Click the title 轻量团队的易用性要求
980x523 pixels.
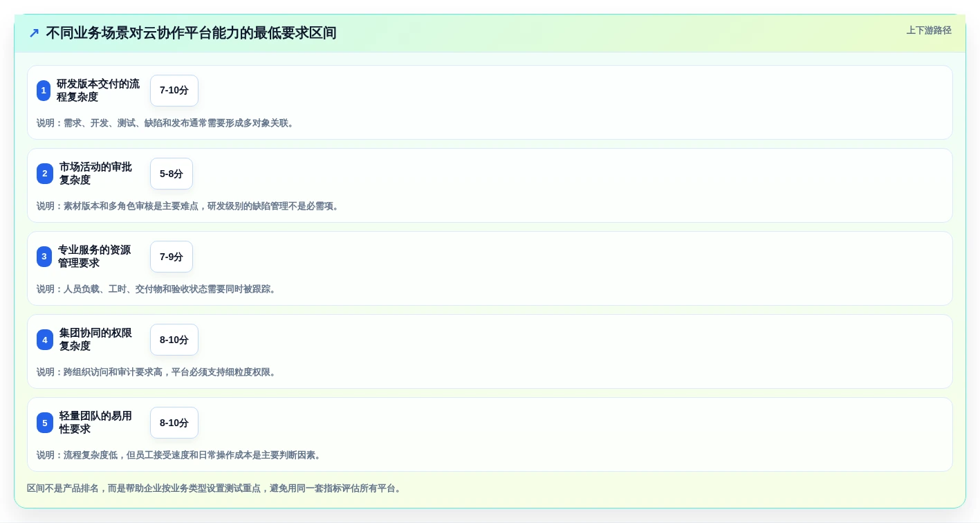click(x=95, y=423)
